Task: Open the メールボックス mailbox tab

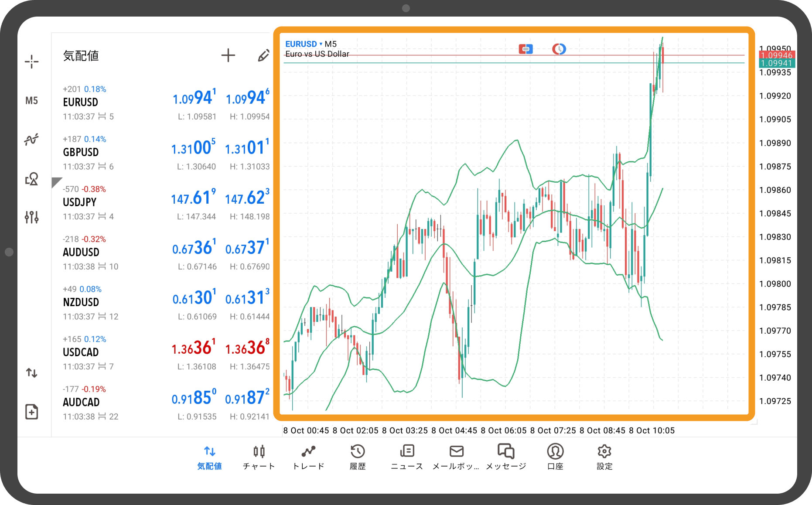Action: (456, 457)
